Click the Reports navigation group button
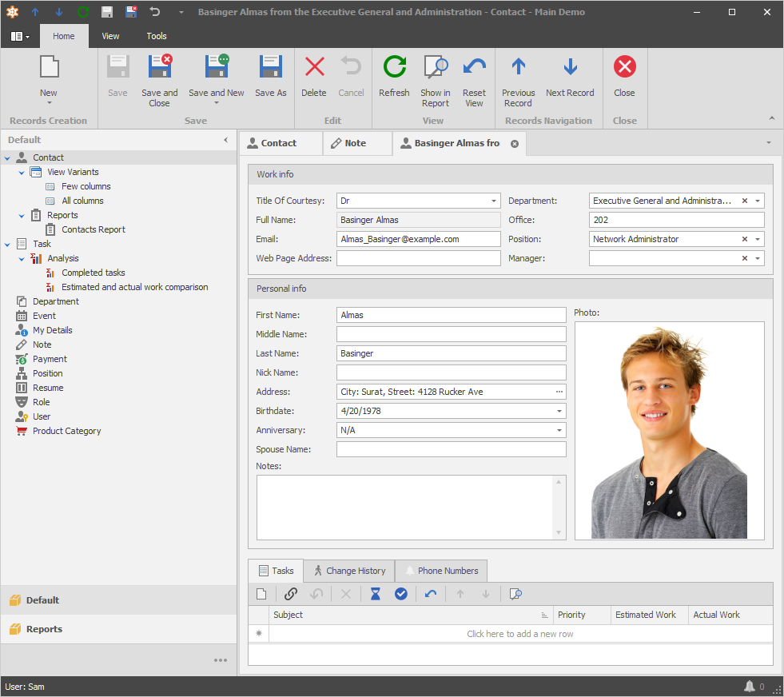 pos(44,629)
